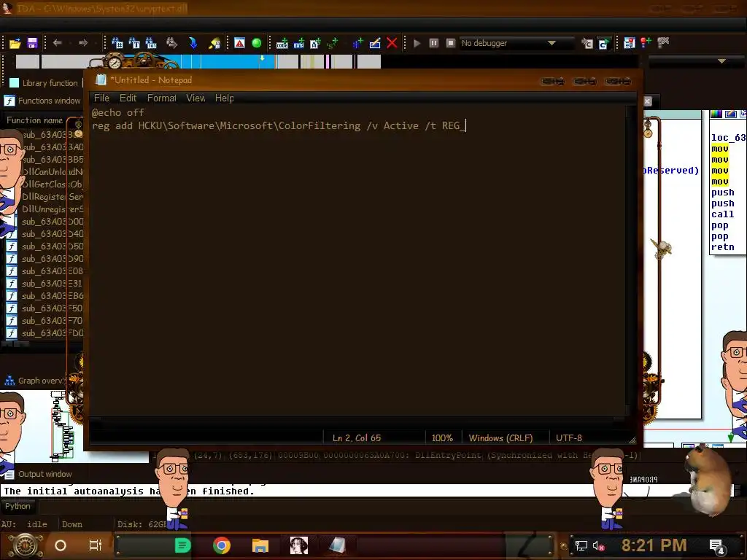
Task: Click the '@echo off' line in Notepad
Action: click(x=117, y=113)
